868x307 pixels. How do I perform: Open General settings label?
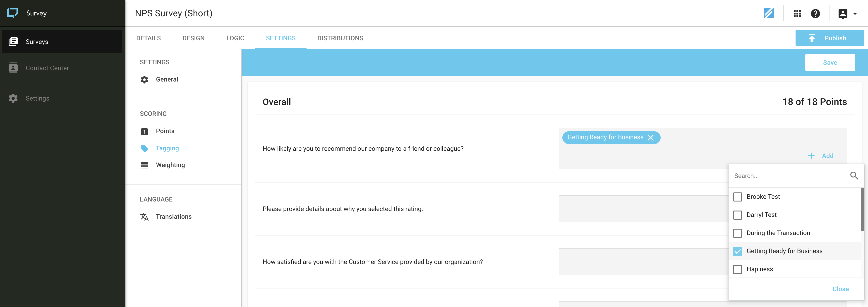pyautogui.click(x=167, y=79)
